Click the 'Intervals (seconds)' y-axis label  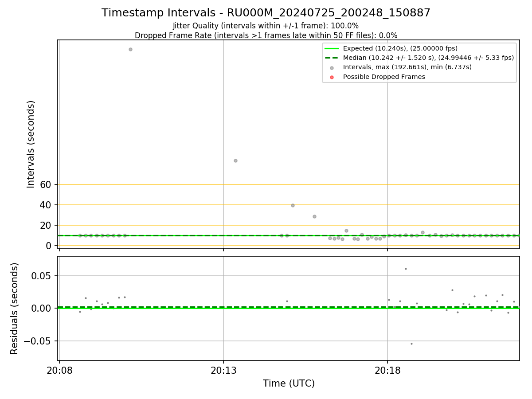click(31, 144)
